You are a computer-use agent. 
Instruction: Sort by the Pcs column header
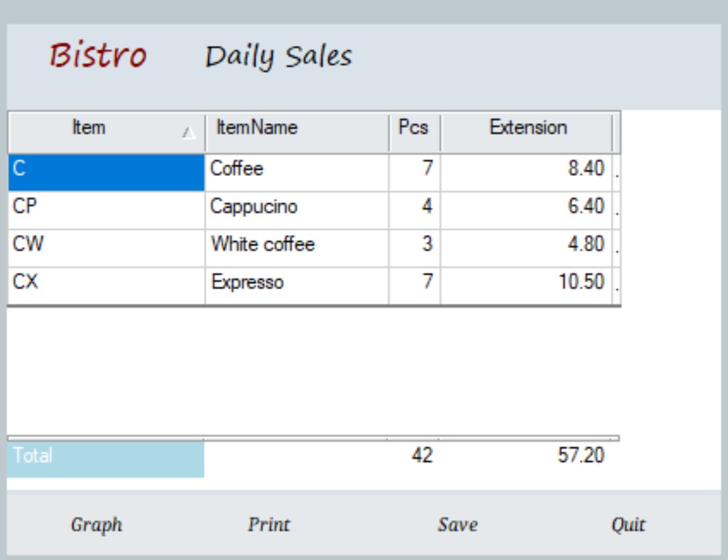pos(413,128)
